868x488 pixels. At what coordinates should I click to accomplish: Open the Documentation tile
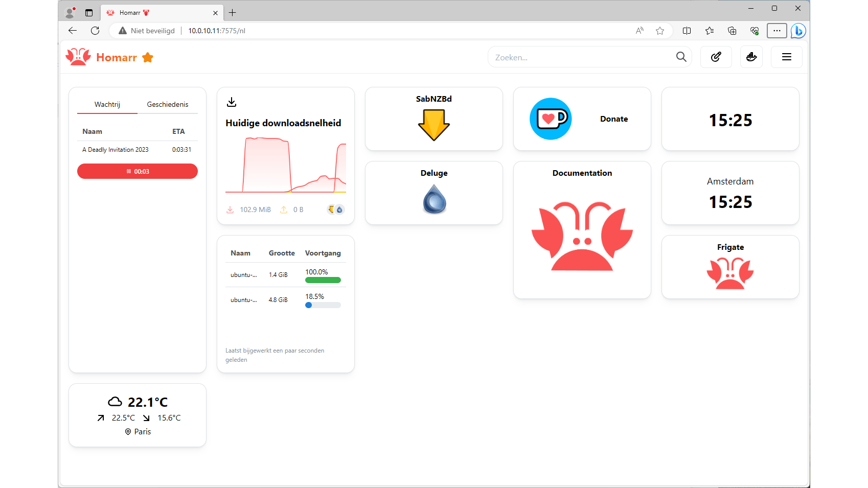[x=582, y=229]
